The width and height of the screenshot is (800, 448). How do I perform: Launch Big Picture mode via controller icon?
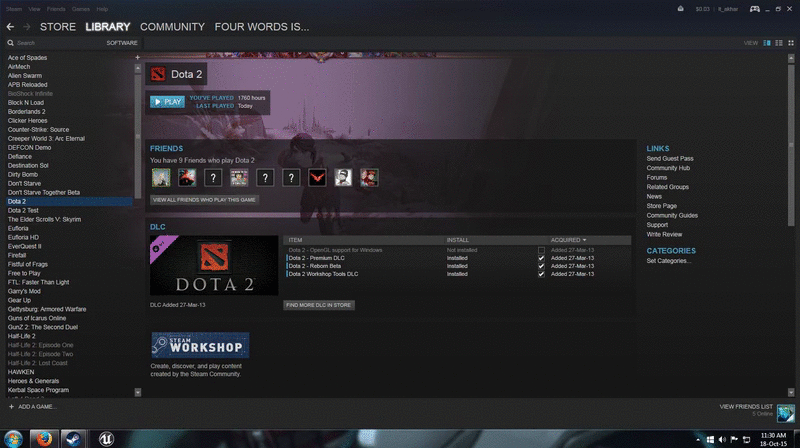click(x=755, y=9)
